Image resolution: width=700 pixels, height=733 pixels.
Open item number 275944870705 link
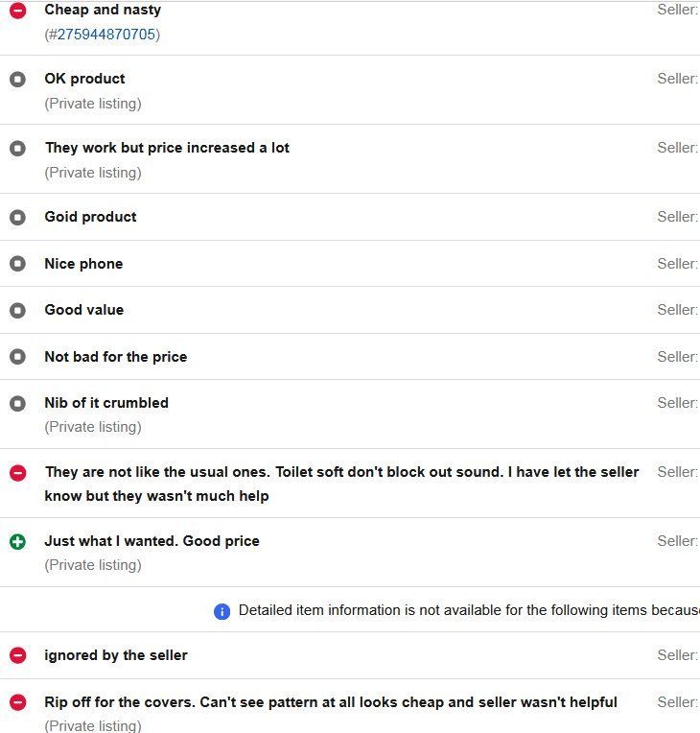(x=106, y=35)
